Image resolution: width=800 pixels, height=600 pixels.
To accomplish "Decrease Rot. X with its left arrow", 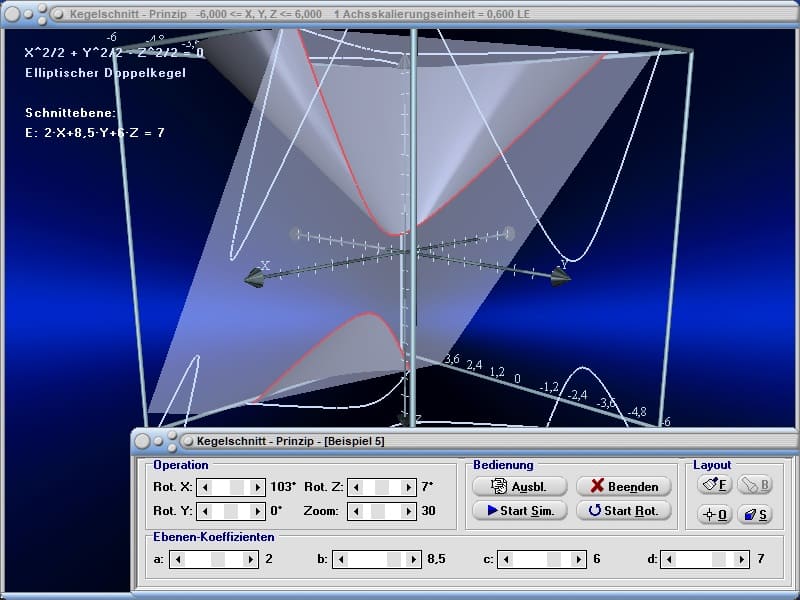I will click(x=205, y=487).
